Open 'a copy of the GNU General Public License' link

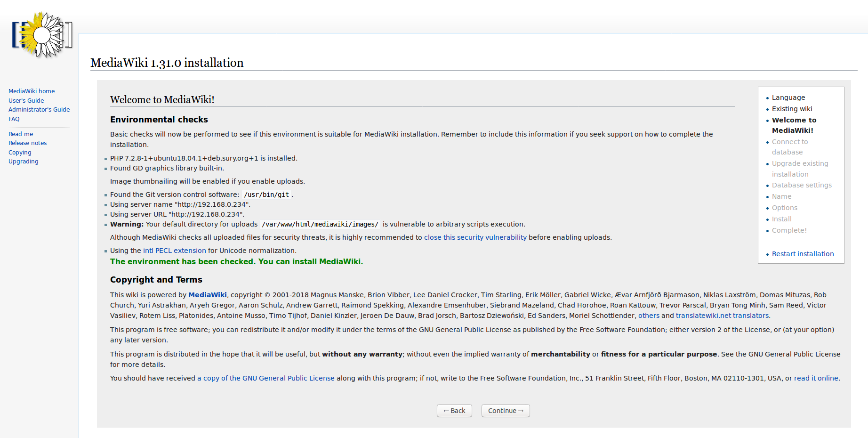(x=265, y=378)
